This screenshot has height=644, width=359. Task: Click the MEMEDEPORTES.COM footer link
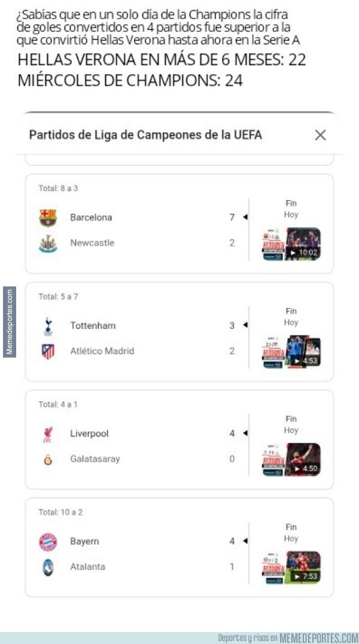[319, 637]
